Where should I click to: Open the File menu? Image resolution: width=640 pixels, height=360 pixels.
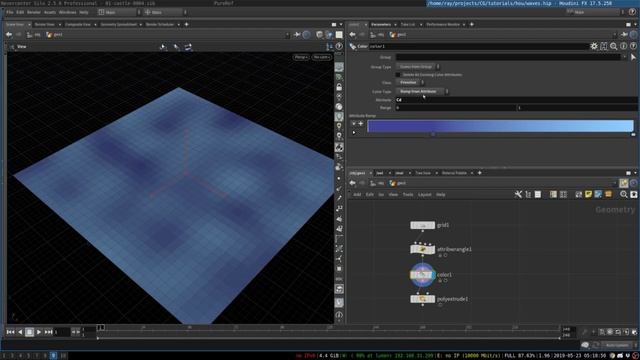click(x=10, y=12)
